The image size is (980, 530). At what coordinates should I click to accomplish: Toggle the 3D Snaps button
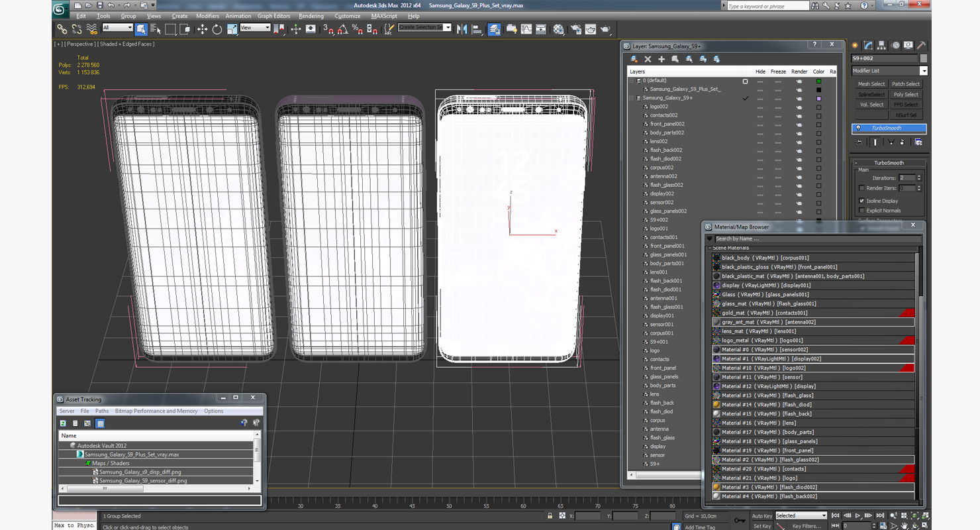[x=328, y=29]
